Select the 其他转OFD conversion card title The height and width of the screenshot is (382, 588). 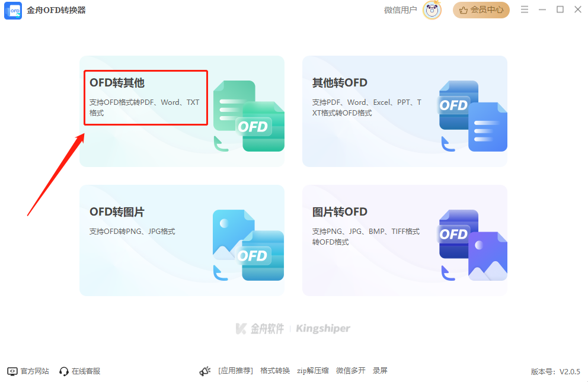tap(340, 83)
